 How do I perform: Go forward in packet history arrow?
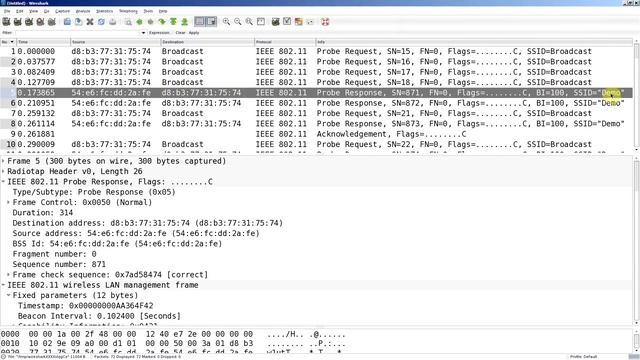tap(151, 22)
